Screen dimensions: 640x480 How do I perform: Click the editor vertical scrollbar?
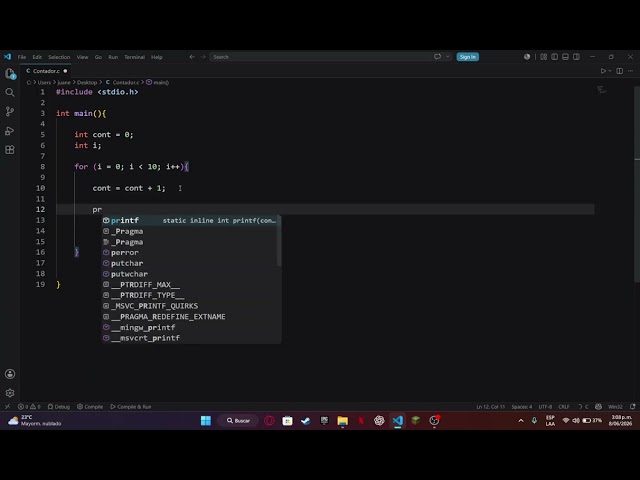point(637,184)
